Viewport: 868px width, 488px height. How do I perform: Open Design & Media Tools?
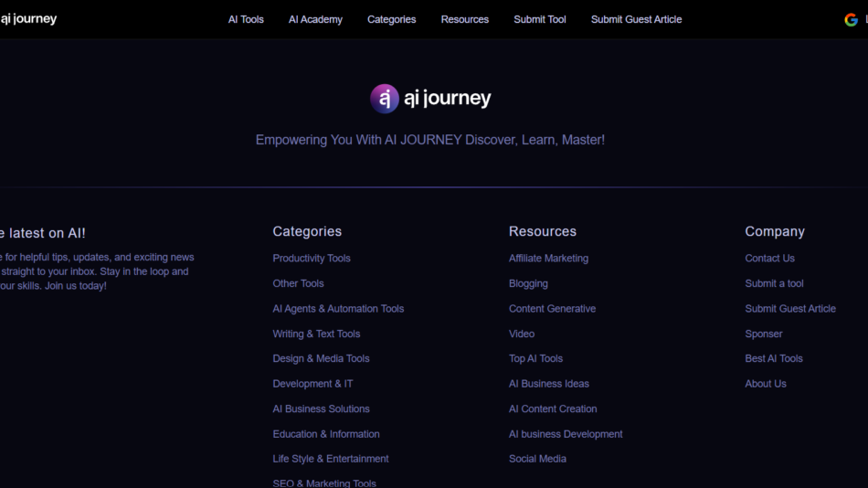click(321, 358)
